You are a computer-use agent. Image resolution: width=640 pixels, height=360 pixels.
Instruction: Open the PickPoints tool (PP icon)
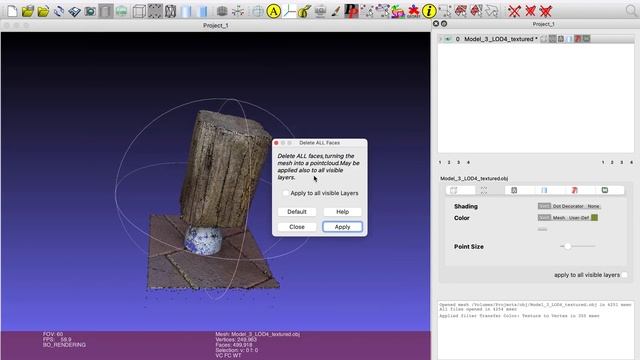pos(351,11)
